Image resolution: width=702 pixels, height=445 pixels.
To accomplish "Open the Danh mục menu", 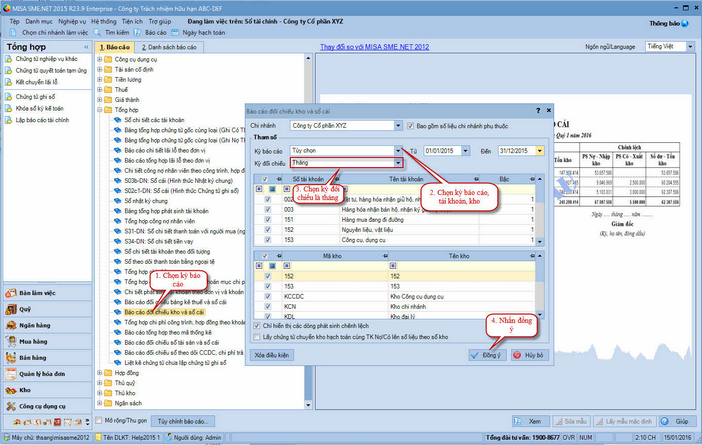I will click(39, 21).
